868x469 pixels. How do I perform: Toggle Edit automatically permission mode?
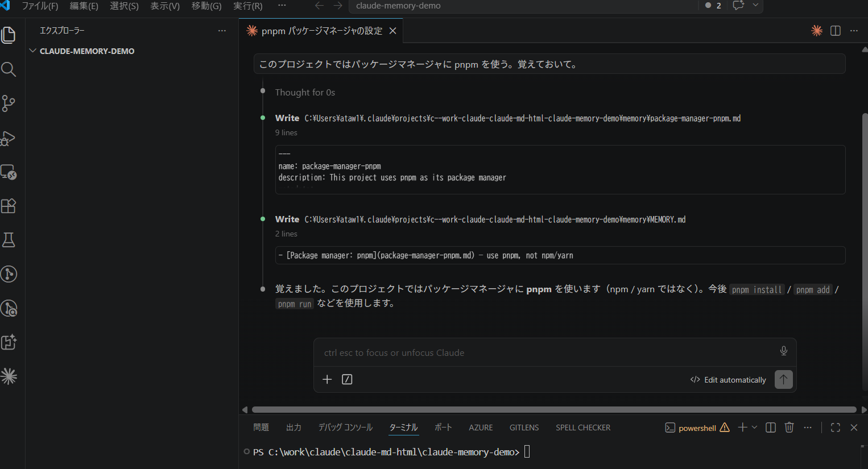point(728,380)
